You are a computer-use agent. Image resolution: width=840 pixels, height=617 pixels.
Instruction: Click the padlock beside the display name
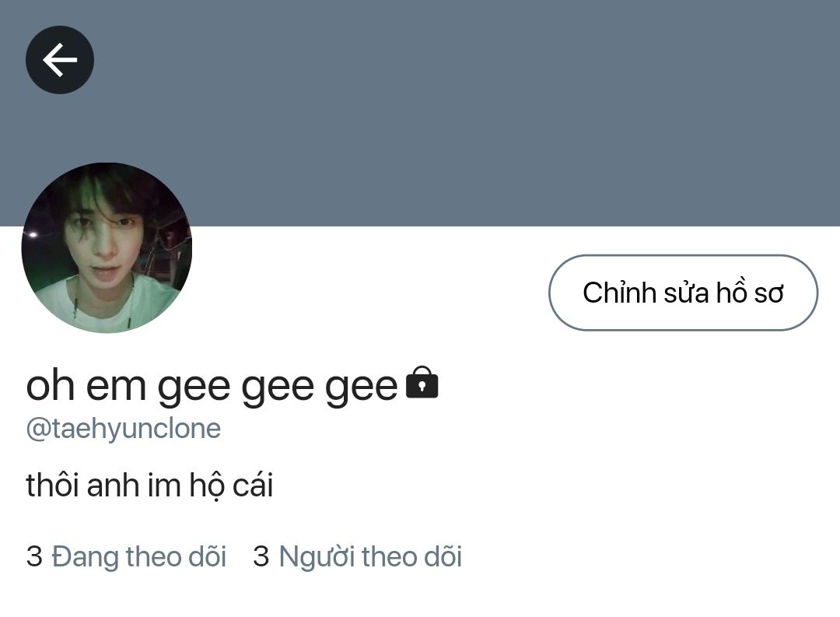(422, 382)
